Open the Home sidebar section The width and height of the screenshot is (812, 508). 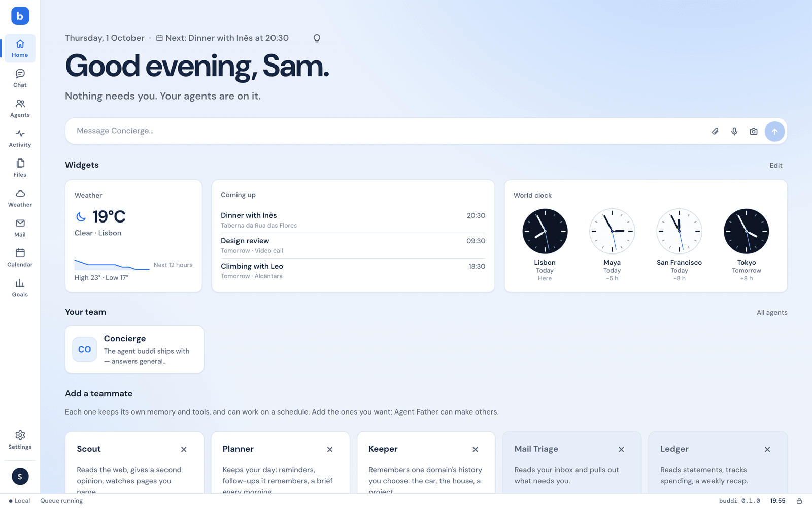pos(20,48)
